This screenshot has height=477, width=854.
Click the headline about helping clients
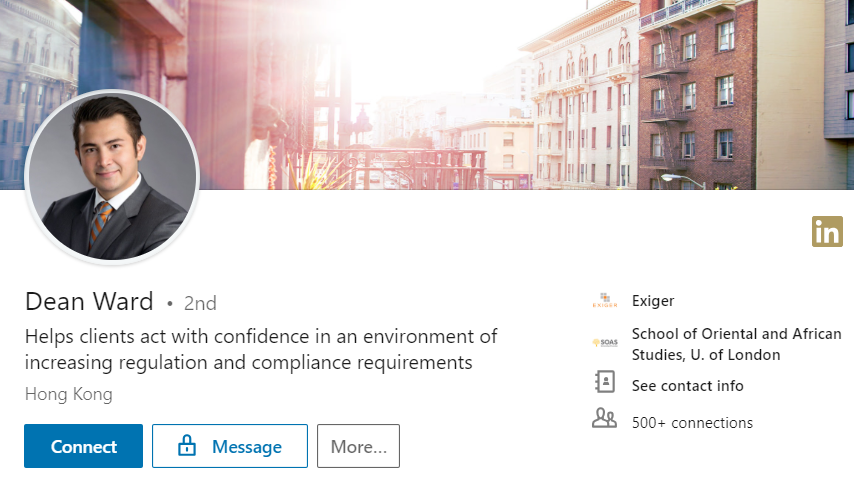coord(261,350)
